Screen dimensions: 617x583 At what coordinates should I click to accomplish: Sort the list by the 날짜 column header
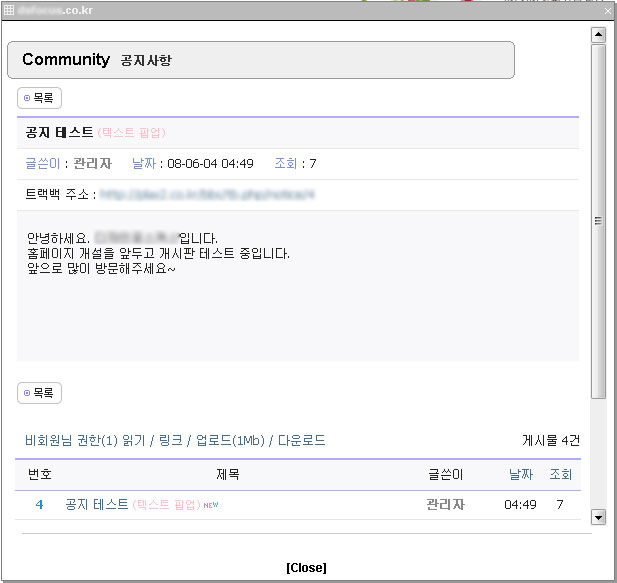521,474
